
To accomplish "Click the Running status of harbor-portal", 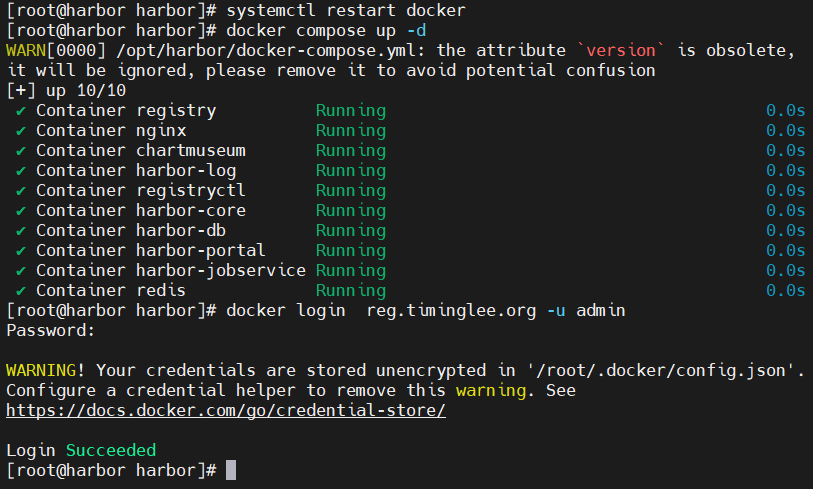I will click(351, 251).
